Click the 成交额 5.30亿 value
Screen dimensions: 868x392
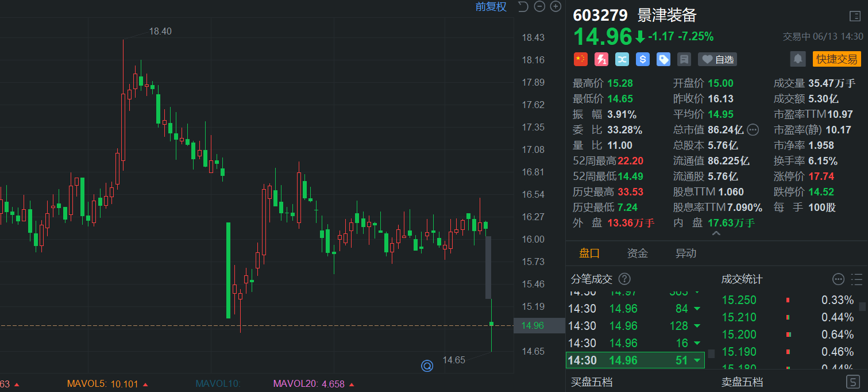pos(825,99)
